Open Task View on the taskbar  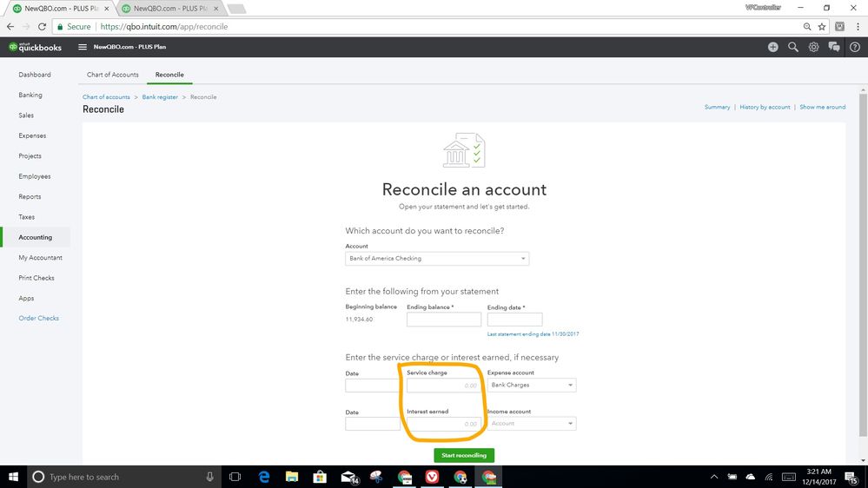[235, 477]
